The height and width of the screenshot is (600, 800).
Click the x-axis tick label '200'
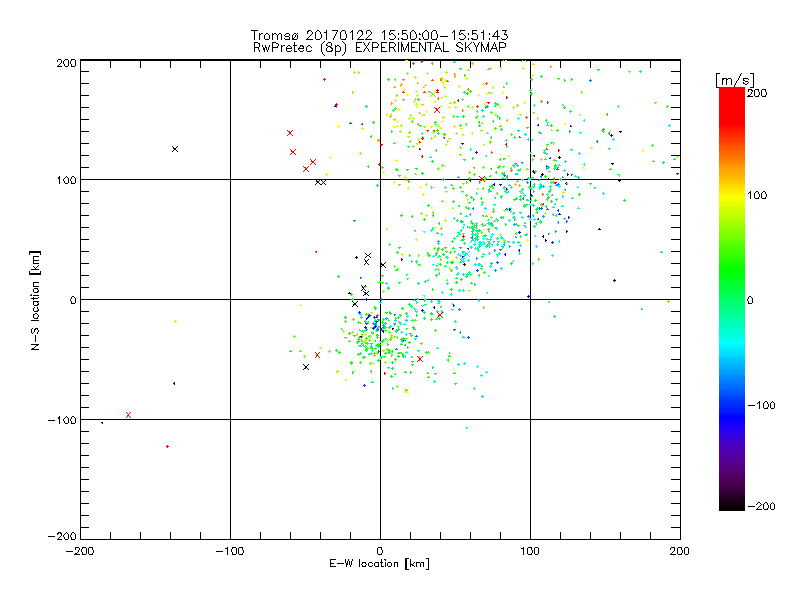click(x=680, y=551)
